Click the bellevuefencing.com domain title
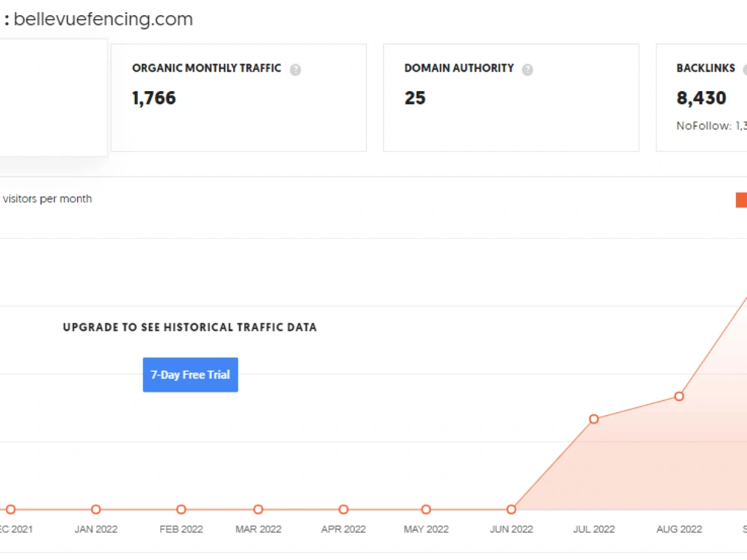747x560 pixels. [103, 19]
